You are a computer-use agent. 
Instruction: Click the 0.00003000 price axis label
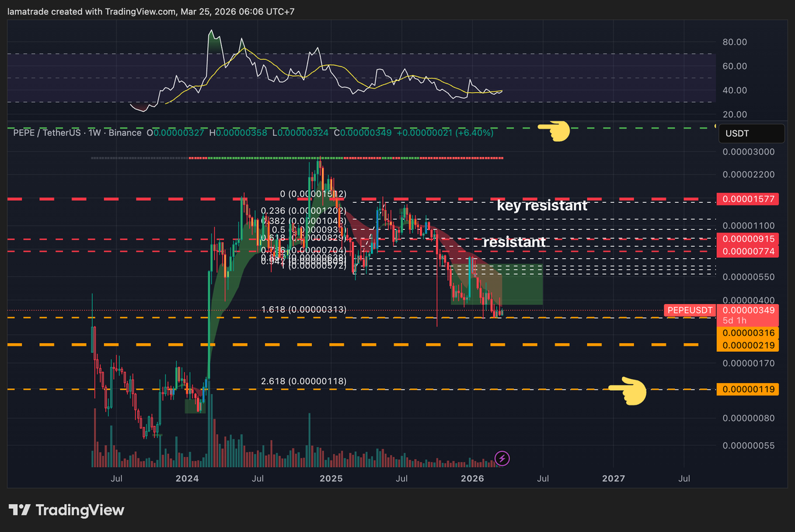click(748, 152)
